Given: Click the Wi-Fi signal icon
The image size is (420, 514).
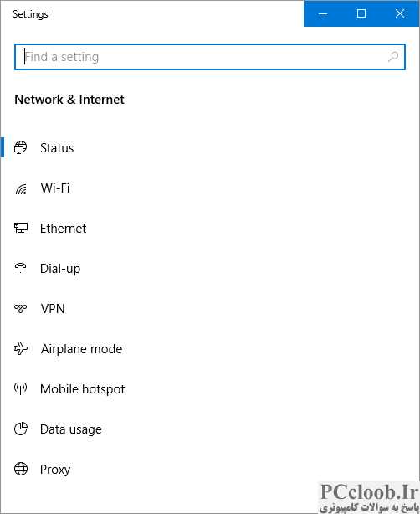Looking at the screenshot, I should (x=21, y=188).
